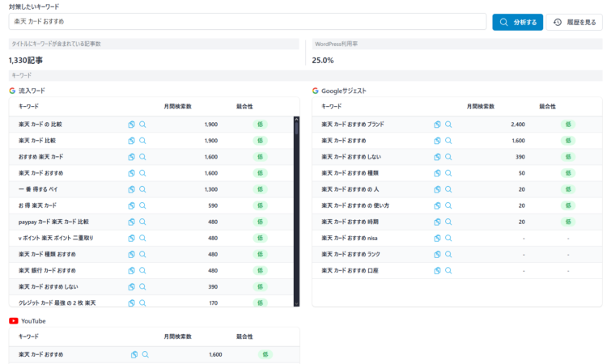Image resolution: width=607 pixels, height=364 pixels.
Task: Select the 1,330記事 article count value
Action: coord(26,61)
